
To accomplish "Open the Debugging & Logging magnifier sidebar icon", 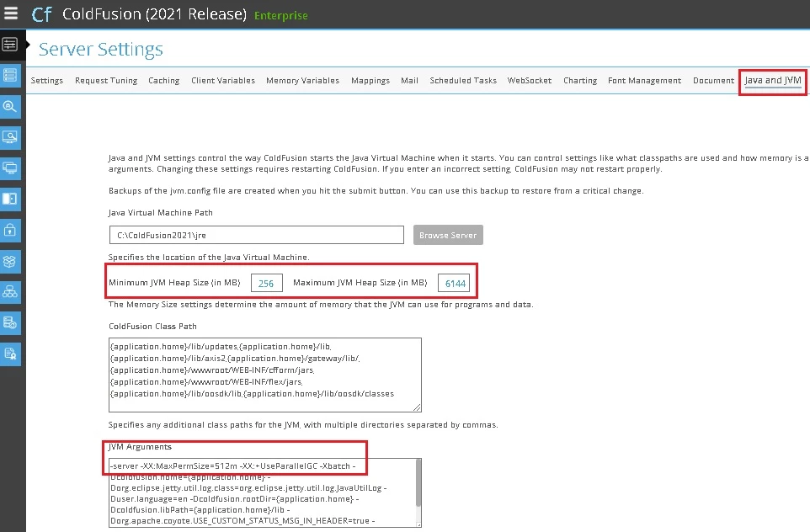I will tap(10, 106).
